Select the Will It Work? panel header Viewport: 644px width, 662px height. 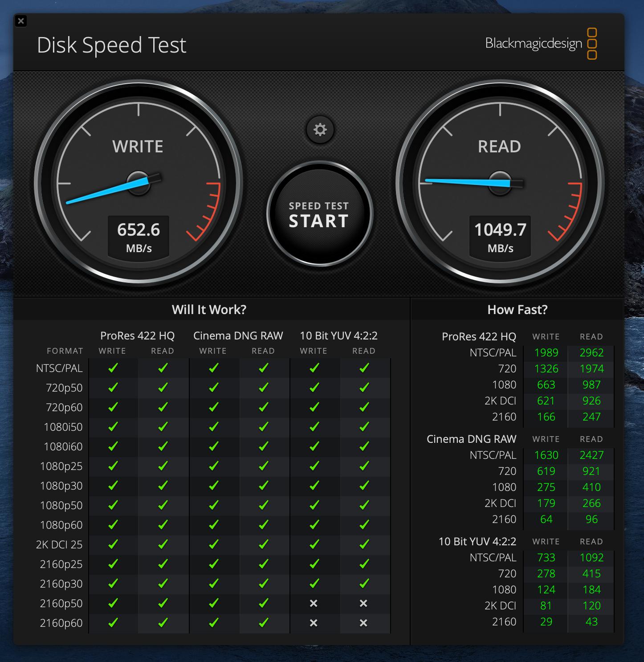(209, 310)
